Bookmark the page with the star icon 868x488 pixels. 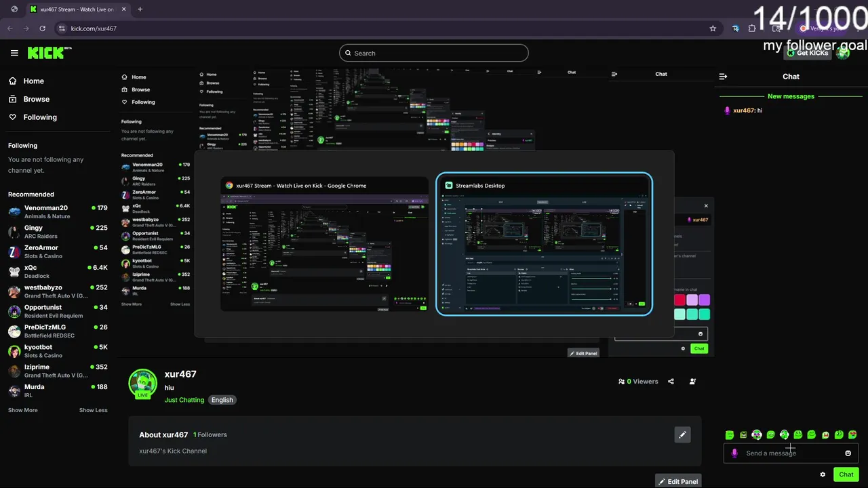(x=713, y=28)
